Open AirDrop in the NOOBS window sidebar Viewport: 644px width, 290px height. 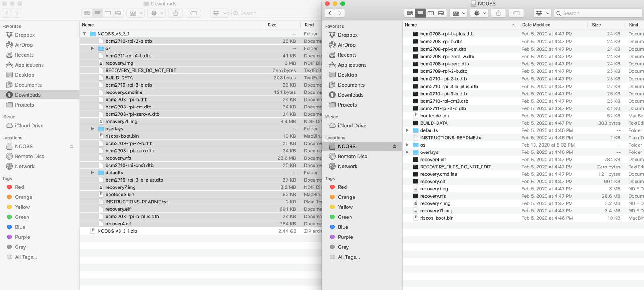coord(346,45)
